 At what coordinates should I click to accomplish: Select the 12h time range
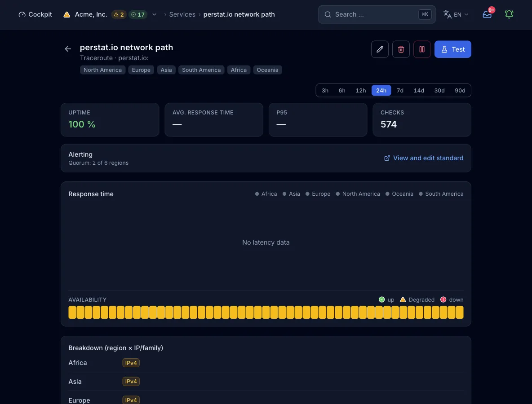[361, 91]
